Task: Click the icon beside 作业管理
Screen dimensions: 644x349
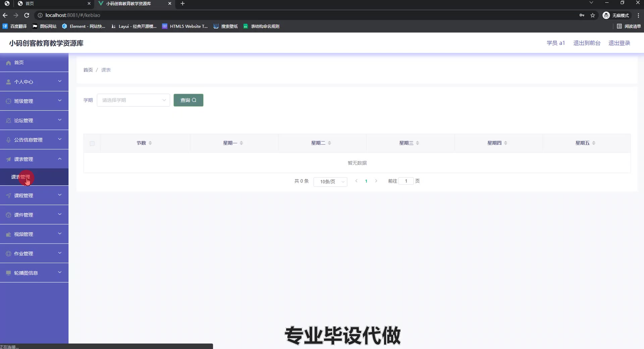Action: click(8, 254)
